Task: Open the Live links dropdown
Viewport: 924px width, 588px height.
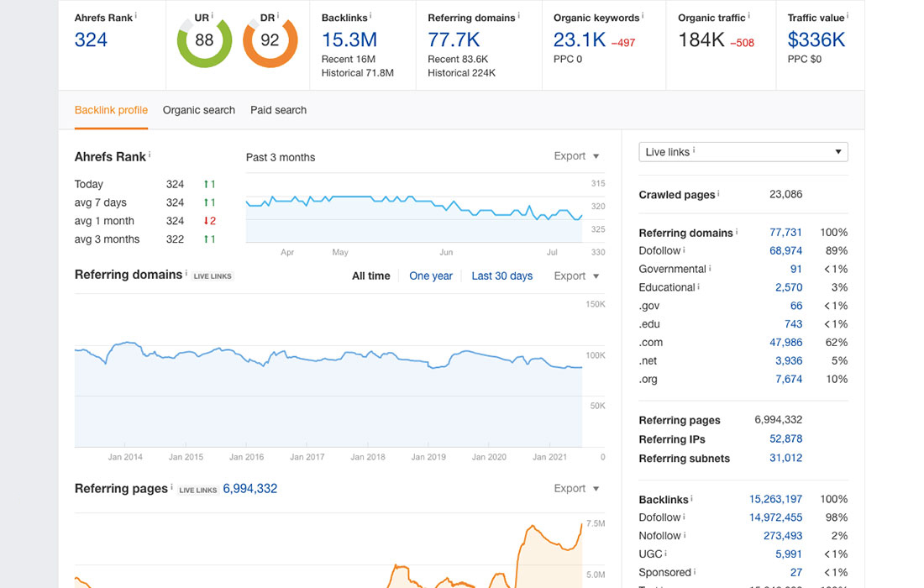Action: tap(743, 152)
